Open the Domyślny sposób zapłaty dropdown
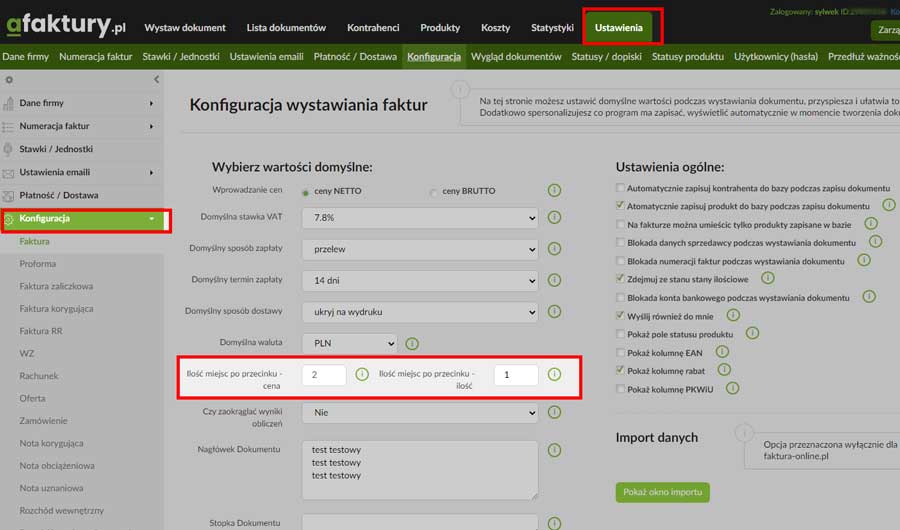Screen dimensions: 900x530 (419, 249)
